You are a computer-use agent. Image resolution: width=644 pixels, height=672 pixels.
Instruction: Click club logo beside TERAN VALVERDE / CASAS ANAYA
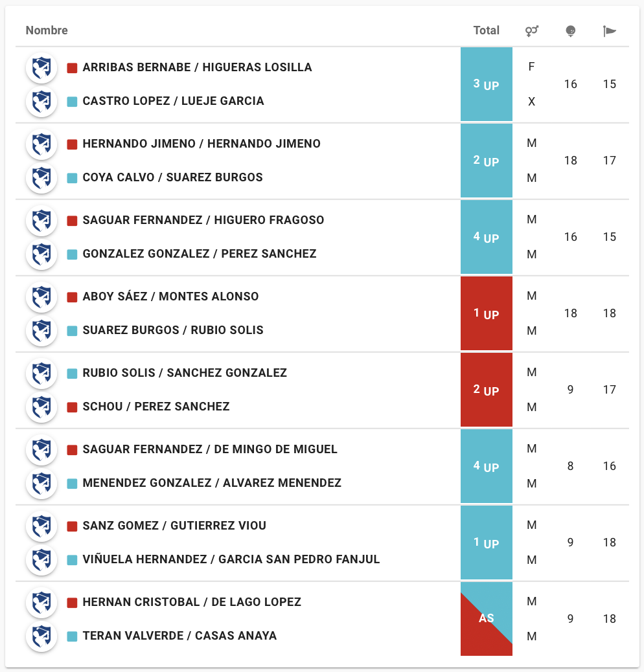41,636
